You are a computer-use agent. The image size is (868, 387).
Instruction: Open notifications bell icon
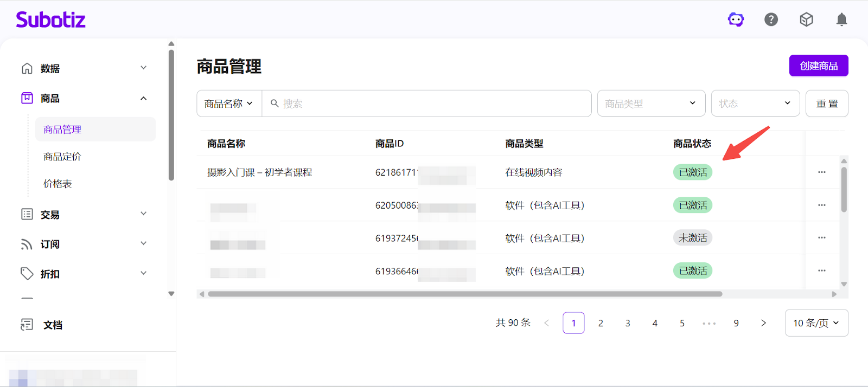click(841, 20)
